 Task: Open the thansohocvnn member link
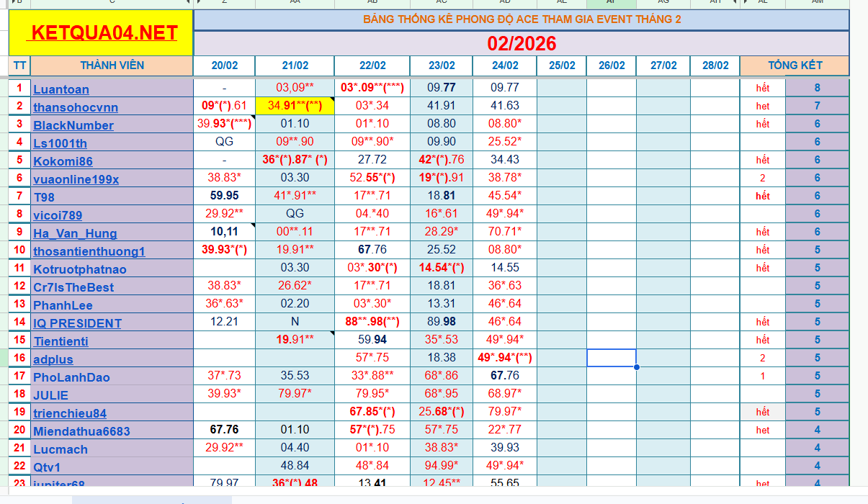(76, 107)
